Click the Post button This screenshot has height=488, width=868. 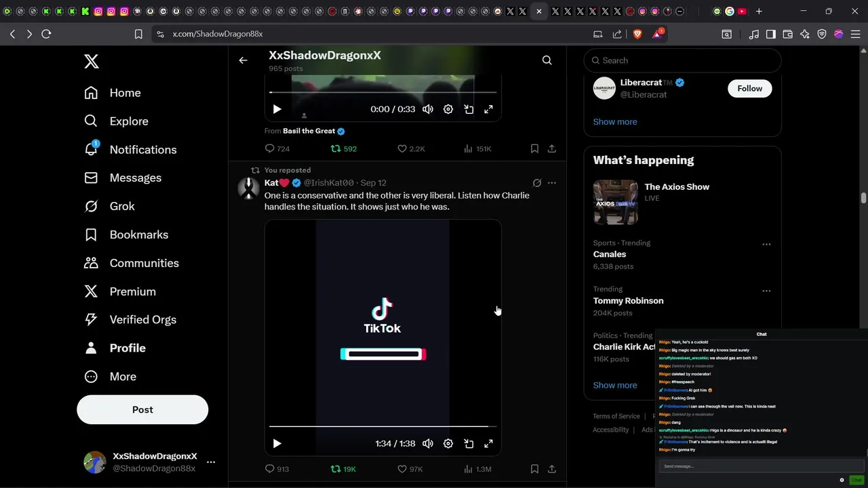pyautogui.click(x=142, y=409)
